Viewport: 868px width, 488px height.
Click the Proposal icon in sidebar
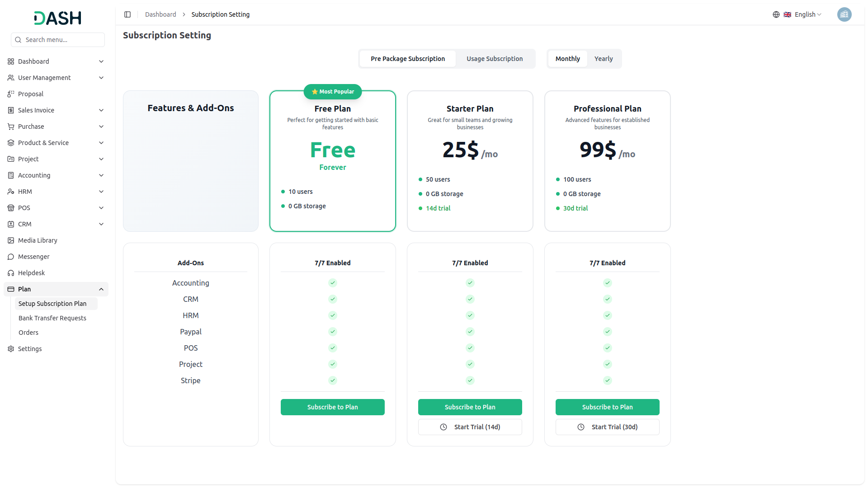tap(11, 94)
